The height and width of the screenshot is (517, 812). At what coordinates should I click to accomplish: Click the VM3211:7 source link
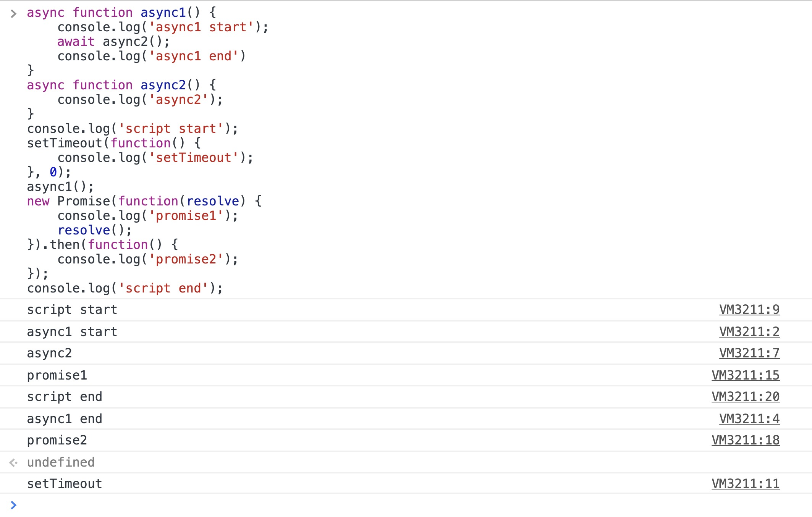coord(749,353)
